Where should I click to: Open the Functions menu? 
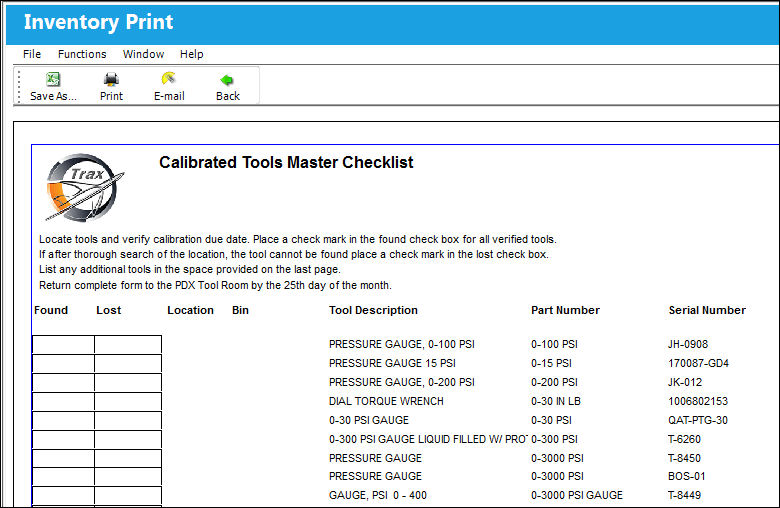point(82,54)
